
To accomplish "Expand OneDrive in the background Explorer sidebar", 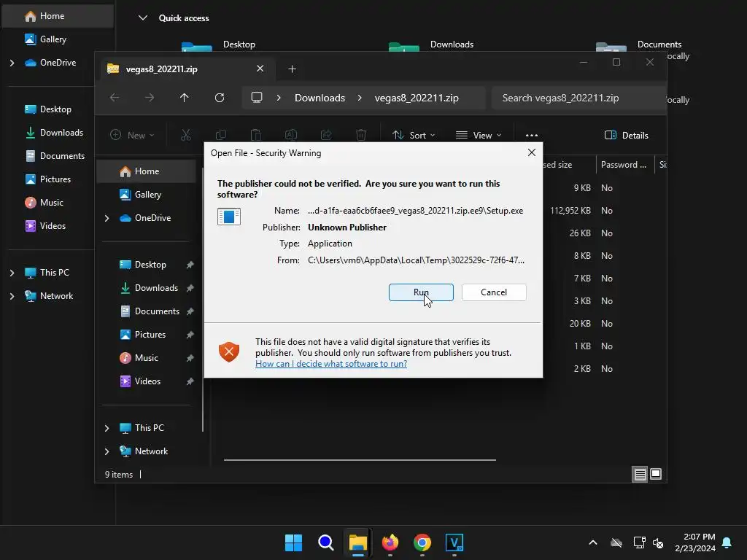I will pyautogui.click(x=12, y=63).
